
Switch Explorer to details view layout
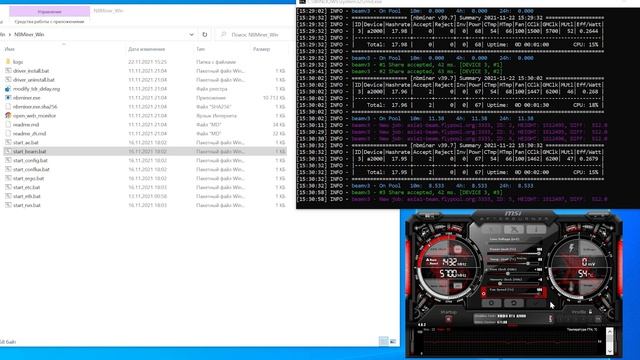pyautogui.click(x=383, y=341)
